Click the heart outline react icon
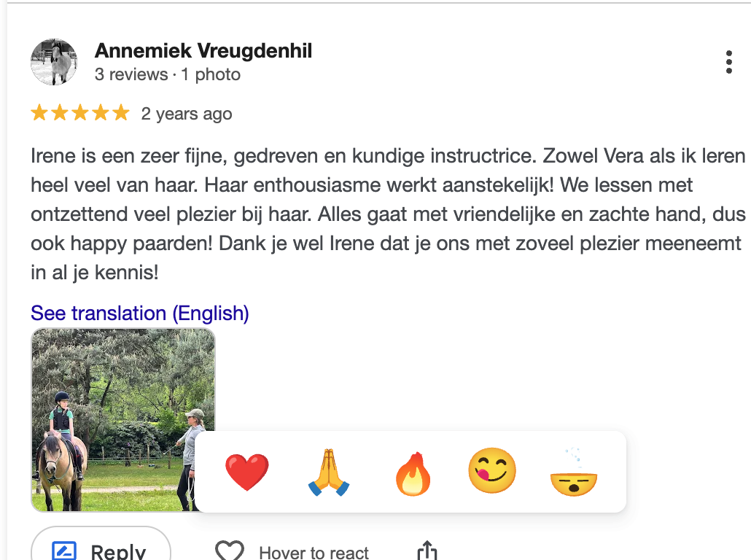Viewport: 751px width, 560px height. pyautogui.click(x=230, y=551)
